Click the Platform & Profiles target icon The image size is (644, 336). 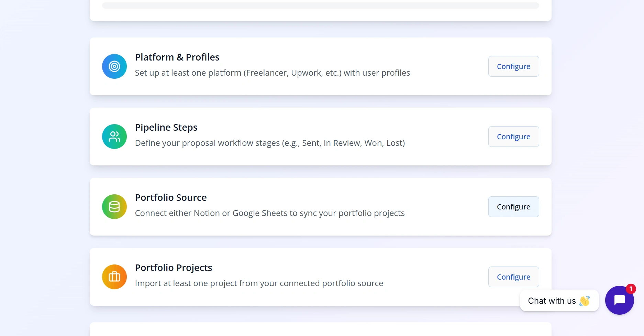tap(114, 66)
